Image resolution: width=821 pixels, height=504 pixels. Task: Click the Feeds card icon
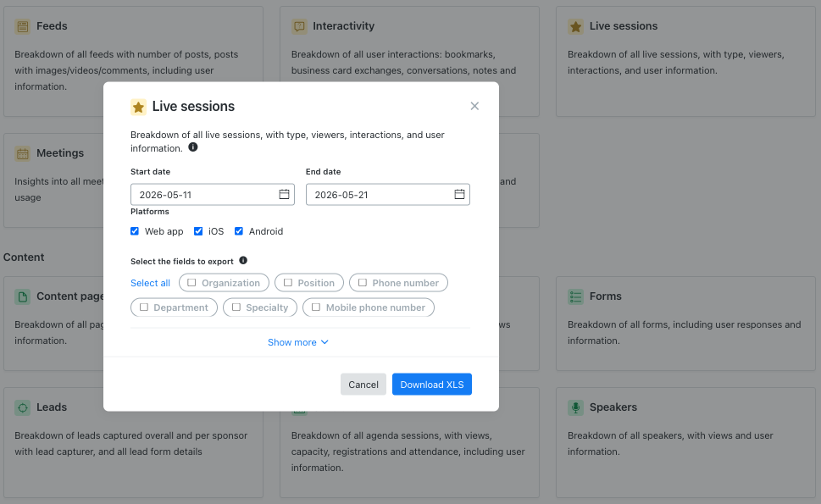(23, 26)
